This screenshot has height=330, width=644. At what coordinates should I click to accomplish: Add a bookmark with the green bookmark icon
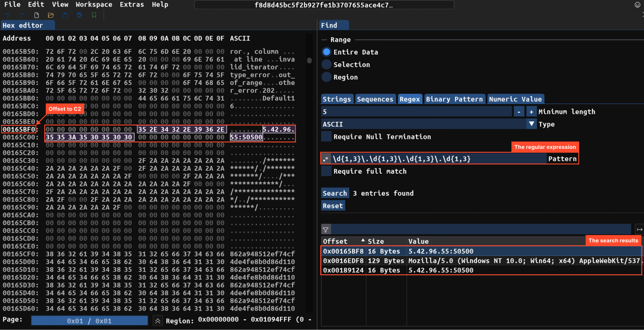[x=94, y=15]
